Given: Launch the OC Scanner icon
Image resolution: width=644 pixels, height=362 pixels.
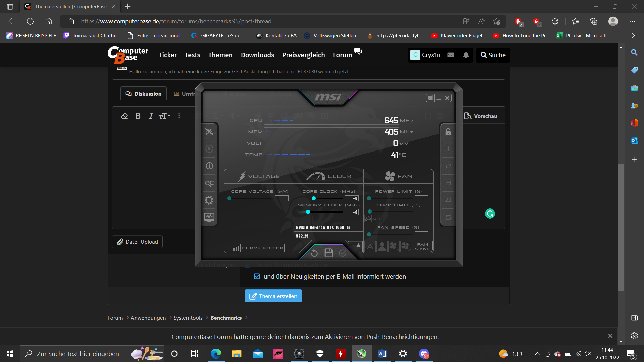Looking at the screenshot, I should [x=209, y=183].
